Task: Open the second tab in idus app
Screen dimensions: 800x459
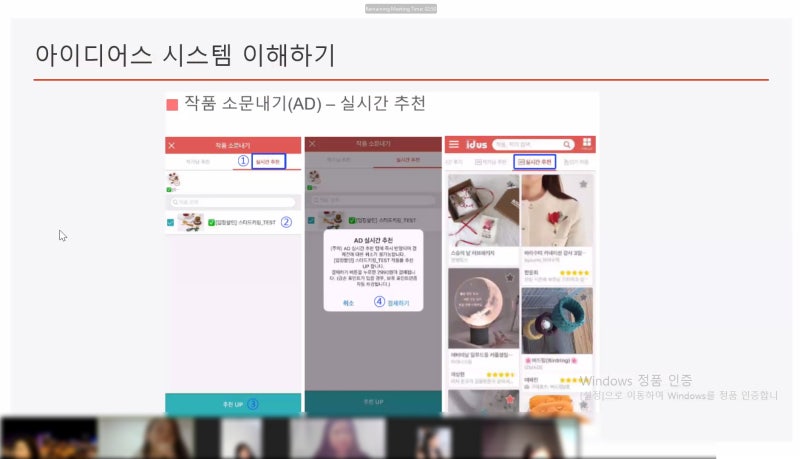Action: 490,162
